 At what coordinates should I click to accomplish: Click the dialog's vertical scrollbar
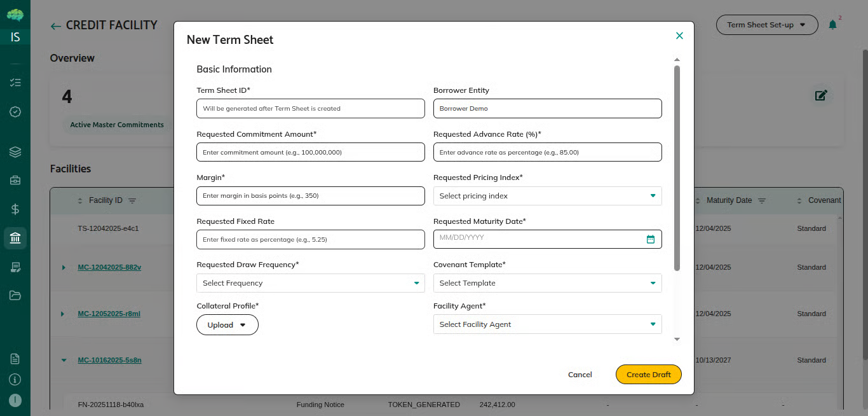(677, 165)
